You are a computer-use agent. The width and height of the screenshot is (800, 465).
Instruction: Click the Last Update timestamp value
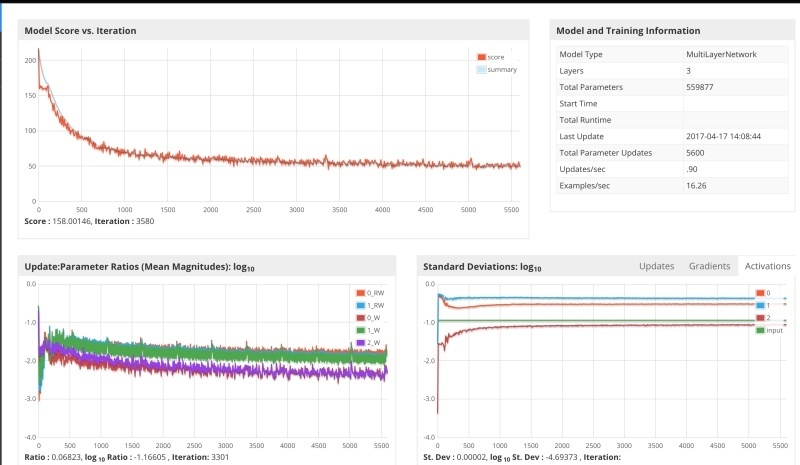724,136
